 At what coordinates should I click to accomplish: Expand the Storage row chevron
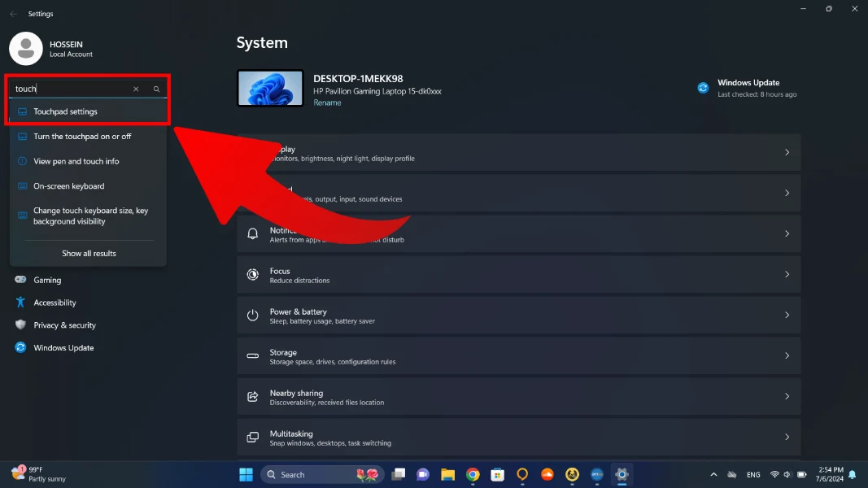(x=787, y=356)
